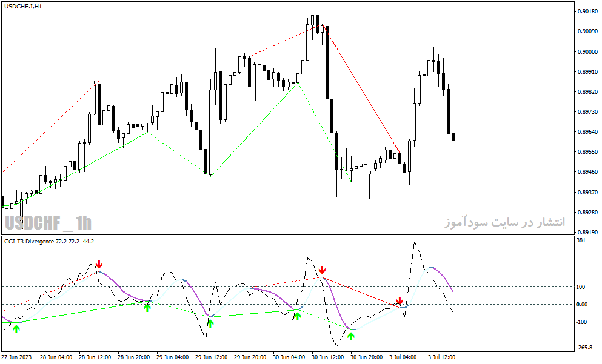
Task: Select the CCI T3 Divergence indicator label
Action: point(49,241)
